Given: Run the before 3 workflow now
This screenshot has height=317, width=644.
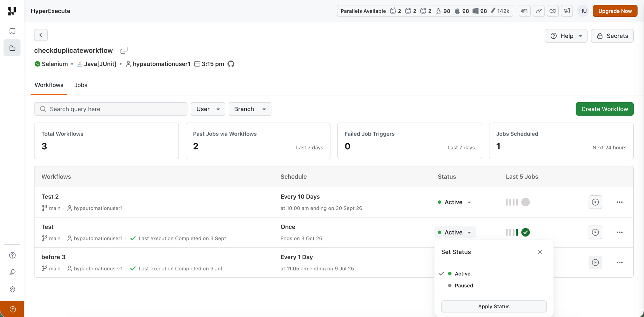Looking at the screenshot, I should (595, 263).
